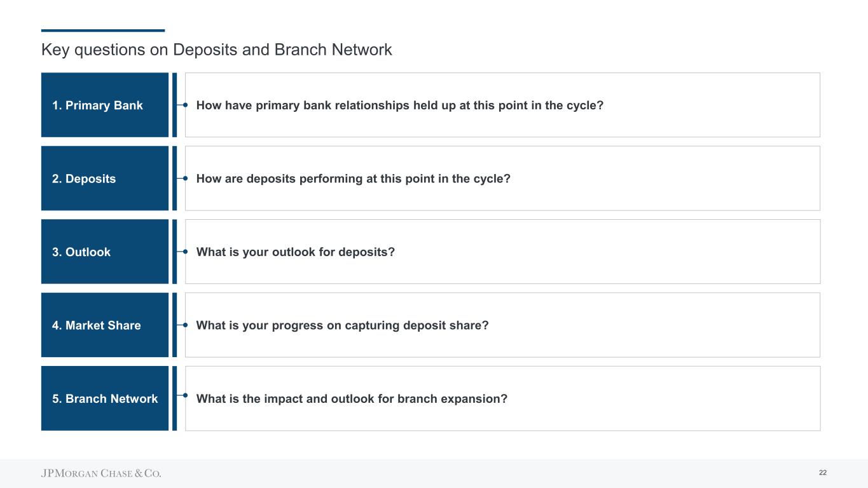Click page number 22 in the footer
Screen dimensions: 868x488
[x=823, y=473]
